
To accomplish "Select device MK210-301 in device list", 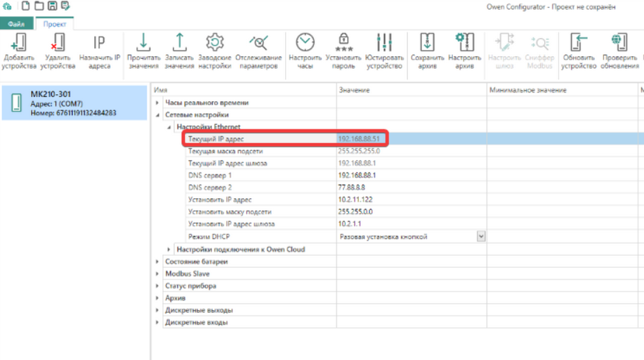I will coord(74,103).
